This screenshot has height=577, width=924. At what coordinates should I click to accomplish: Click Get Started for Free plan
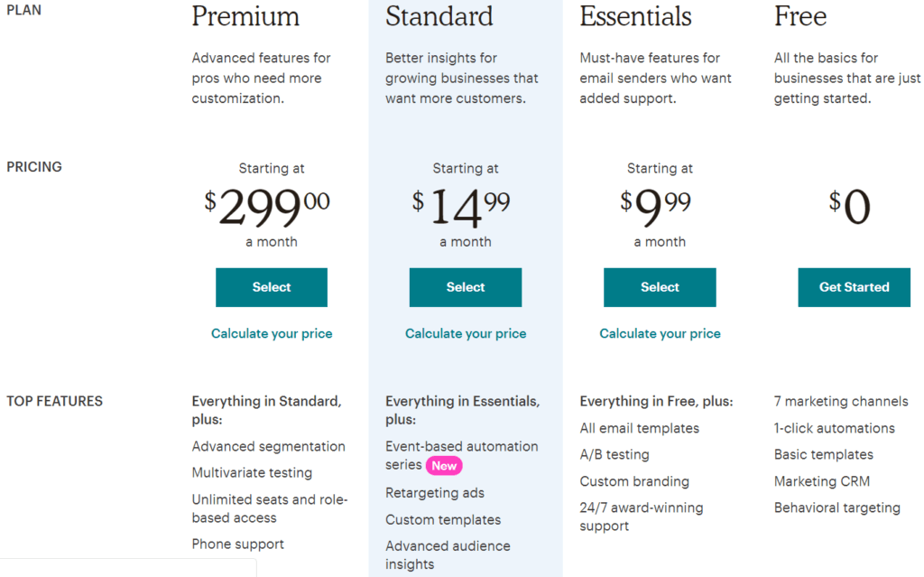point(854,287)
